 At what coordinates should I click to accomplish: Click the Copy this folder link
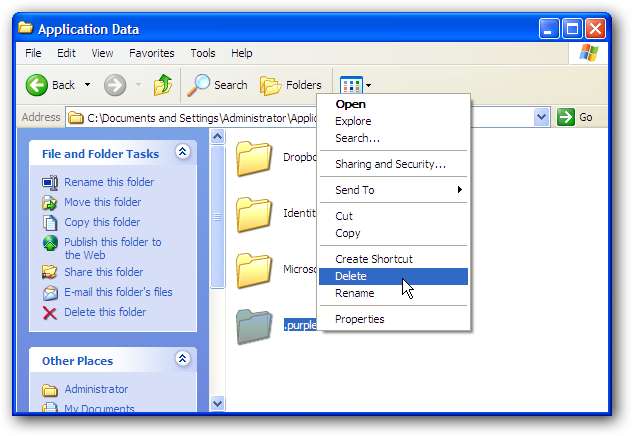[102, 222]
